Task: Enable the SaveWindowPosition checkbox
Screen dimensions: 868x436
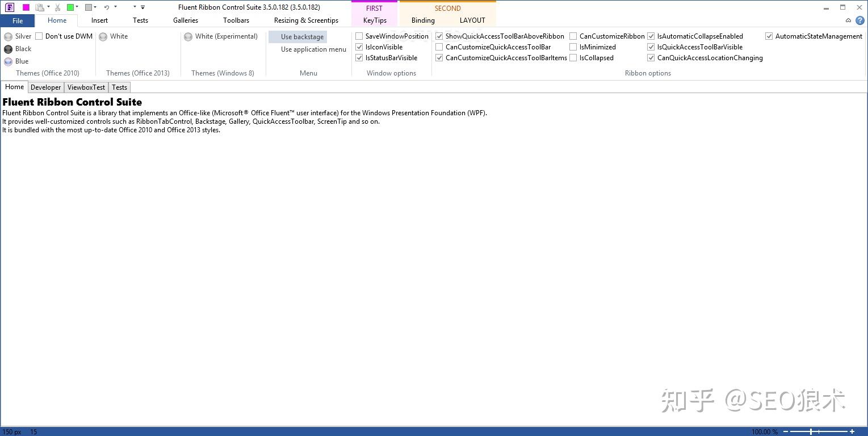Action: [x=359, y=36]
